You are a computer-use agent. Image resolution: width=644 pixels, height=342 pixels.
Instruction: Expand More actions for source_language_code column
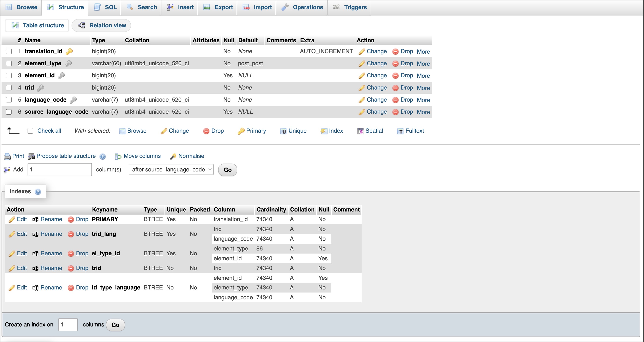click(x=423, y=112)
